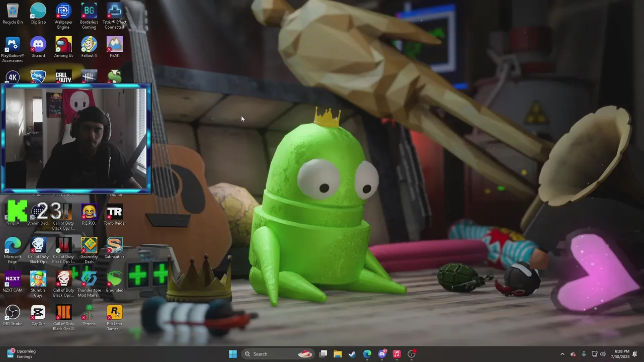The height and width of the screenshot is (362, 644).
Task: Click the microphone tray icon
Action: click(x=584, y=354)
